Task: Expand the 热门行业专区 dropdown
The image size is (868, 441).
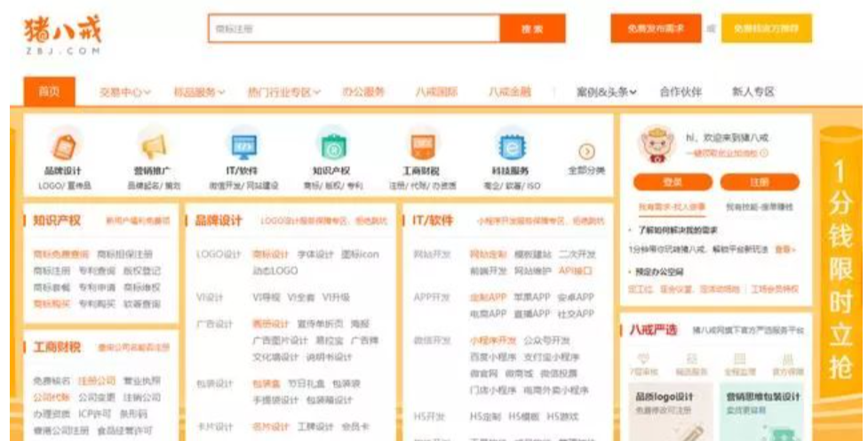Action: point(284,92)
